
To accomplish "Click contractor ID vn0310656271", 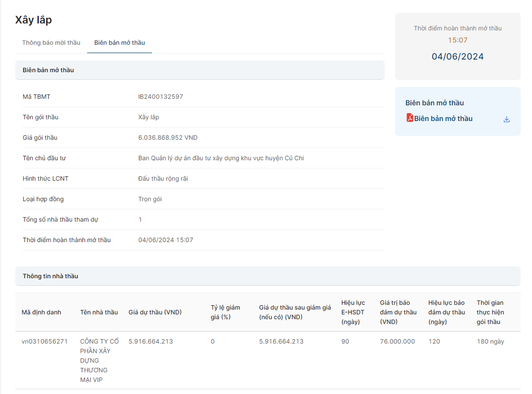I will pos(45,341).
